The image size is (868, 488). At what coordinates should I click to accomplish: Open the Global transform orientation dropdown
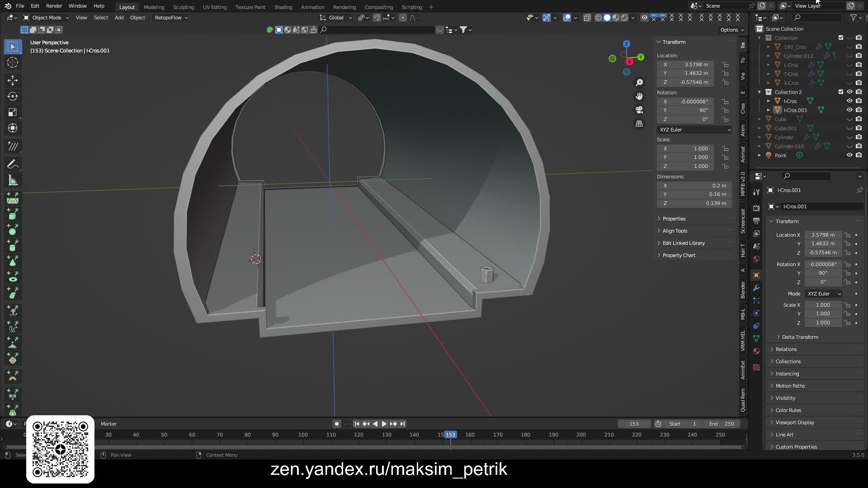coord(335,18)
